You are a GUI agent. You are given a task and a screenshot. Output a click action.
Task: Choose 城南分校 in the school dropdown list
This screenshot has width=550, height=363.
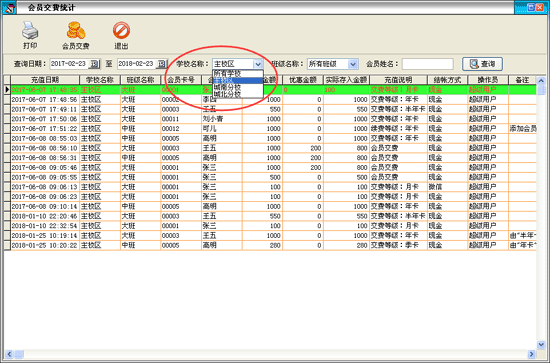click(238, 87)
